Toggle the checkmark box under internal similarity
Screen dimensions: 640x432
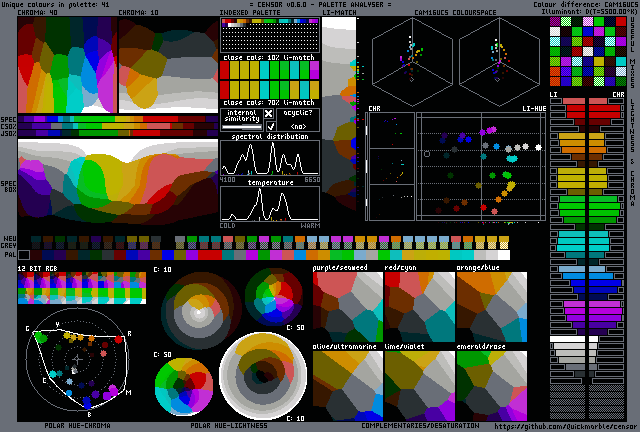pos(268,126)
